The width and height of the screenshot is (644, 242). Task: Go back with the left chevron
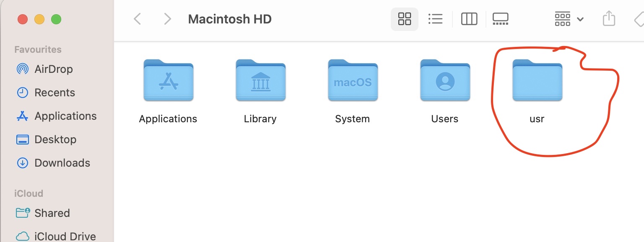pos(137,19)
